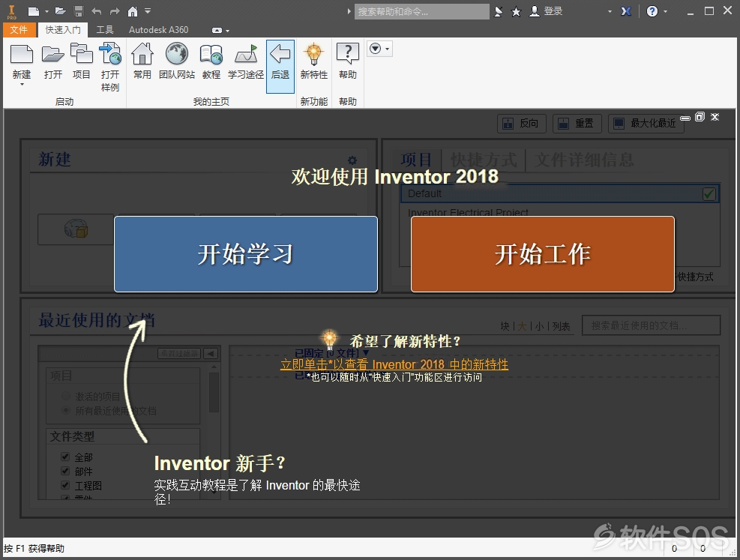
Task: Click the 新建 ribbon icon
Action: click(22, 55)
